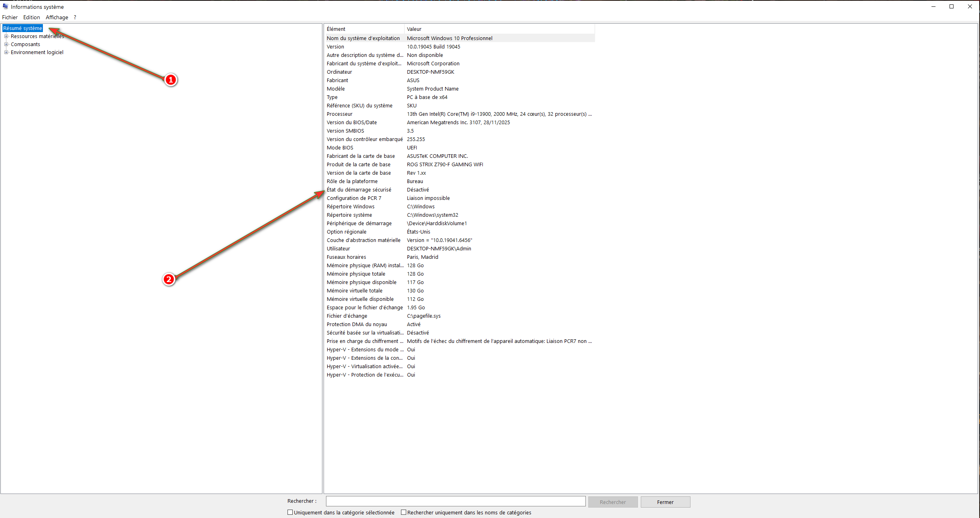The image size is (980, 518).
Task: Open the Fichier menu
Action: click(10, 17)
